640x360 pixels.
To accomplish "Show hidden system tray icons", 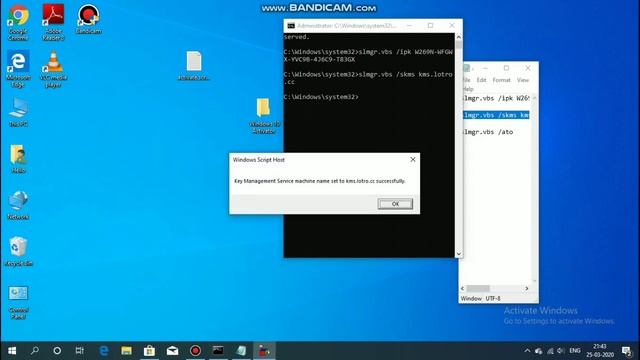I will click(x=527, y=351).
